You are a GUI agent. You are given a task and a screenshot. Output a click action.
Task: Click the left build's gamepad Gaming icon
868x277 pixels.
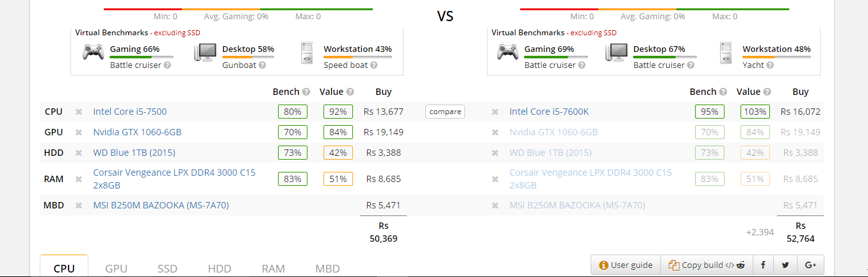(94, 51)
